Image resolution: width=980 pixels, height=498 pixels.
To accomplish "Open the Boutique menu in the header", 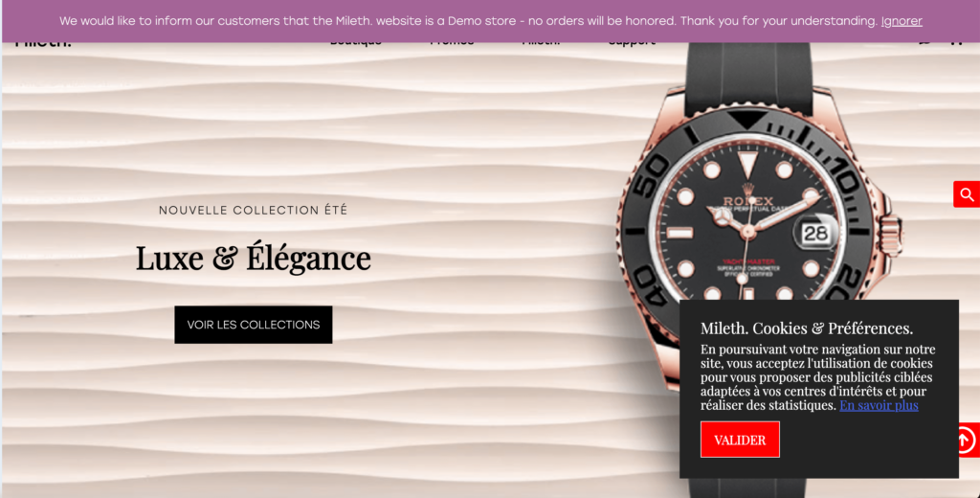I will pos(356,43).
